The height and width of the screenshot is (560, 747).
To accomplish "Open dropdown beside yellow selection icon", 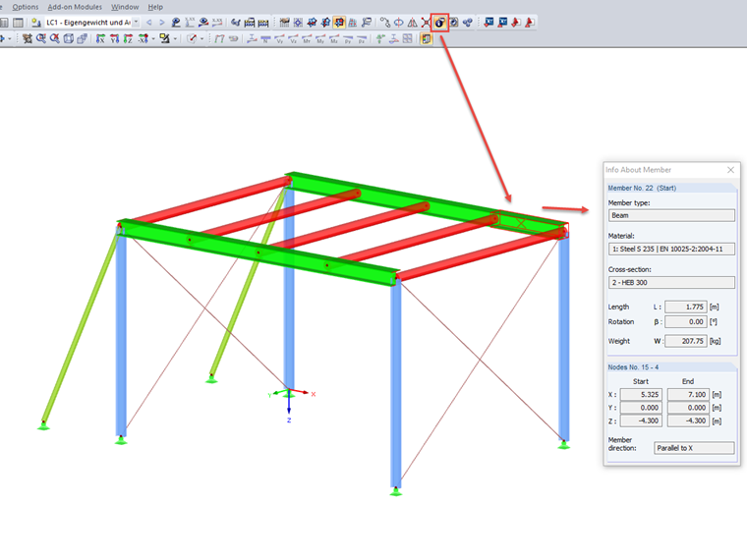I will click(175, 39).
